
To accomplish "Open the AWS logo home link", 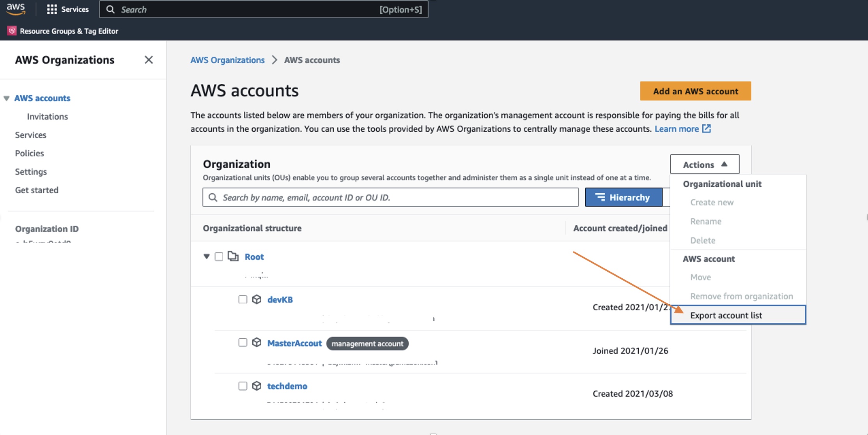I will coord(16,9).
